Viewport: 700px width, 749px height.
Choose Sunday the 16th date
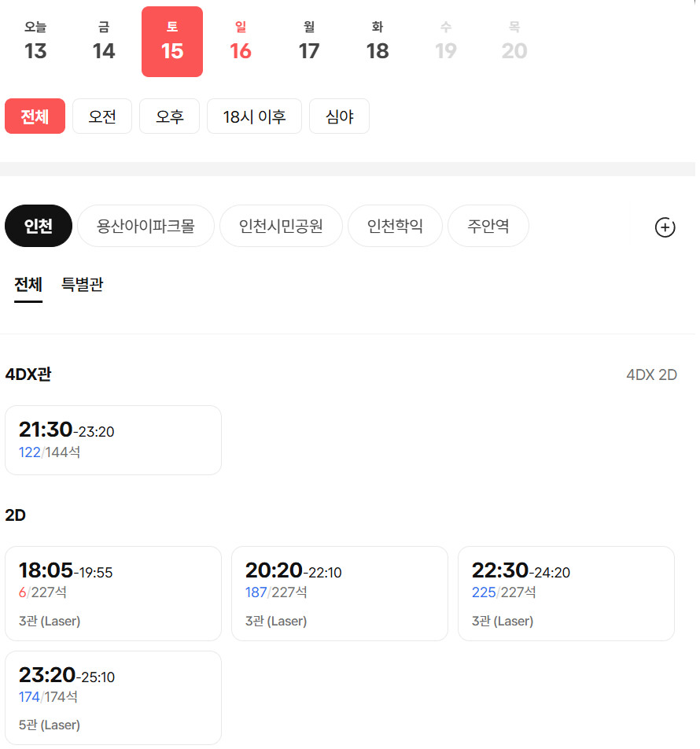[x=241, y=42]
